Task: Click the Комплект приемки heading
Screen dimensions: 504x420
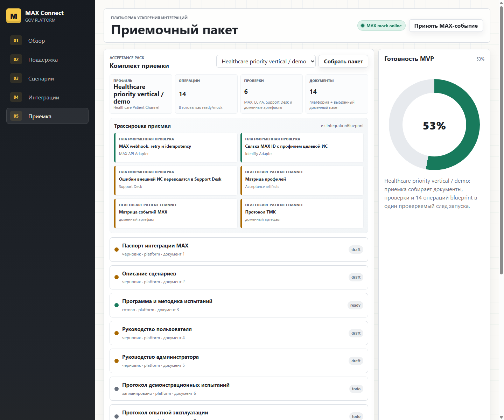Action: (x=139, y=66)
